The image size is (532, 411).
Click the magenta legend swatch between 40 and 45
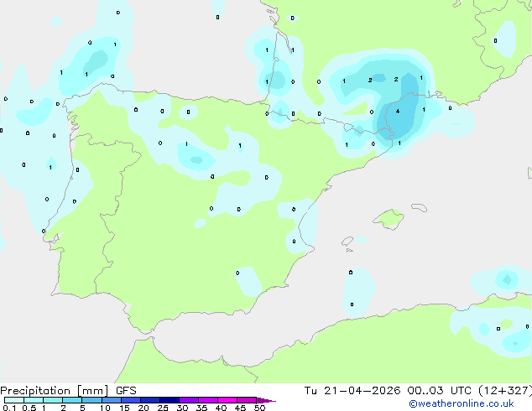tap(227, 400)
